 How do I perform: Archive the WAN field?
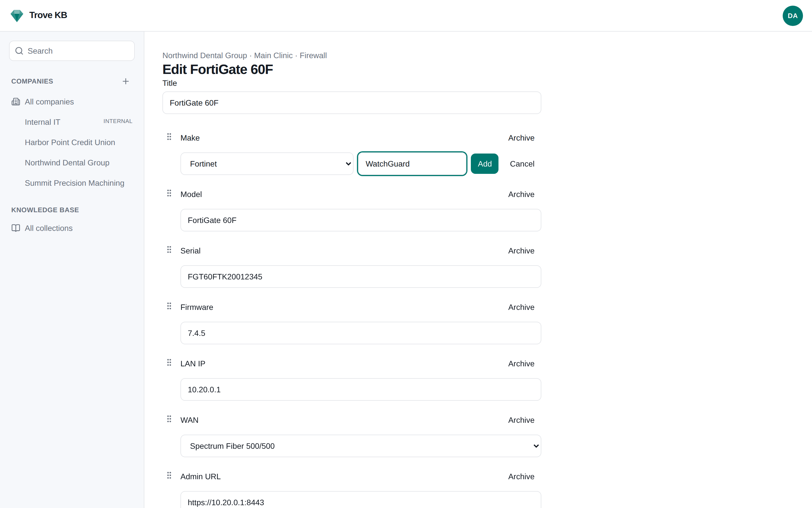pyautogui.click(x=521, y=420)
